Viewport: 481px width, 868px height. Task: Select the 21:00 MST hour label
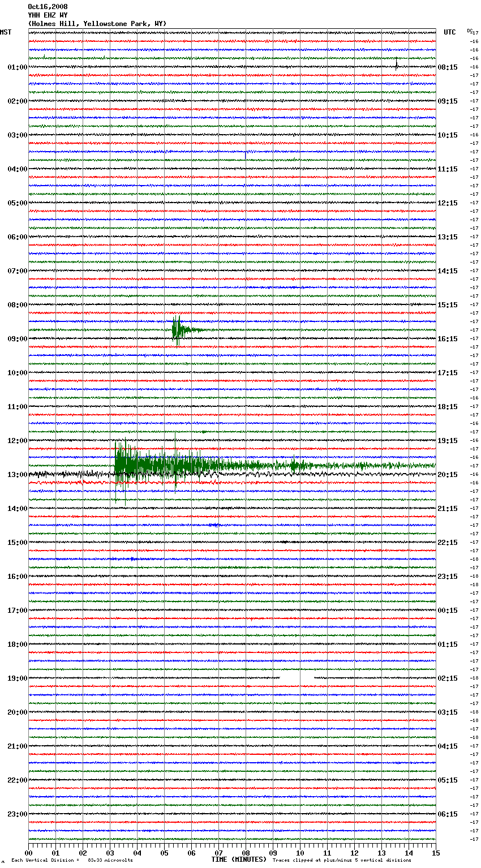pos(18,746)
